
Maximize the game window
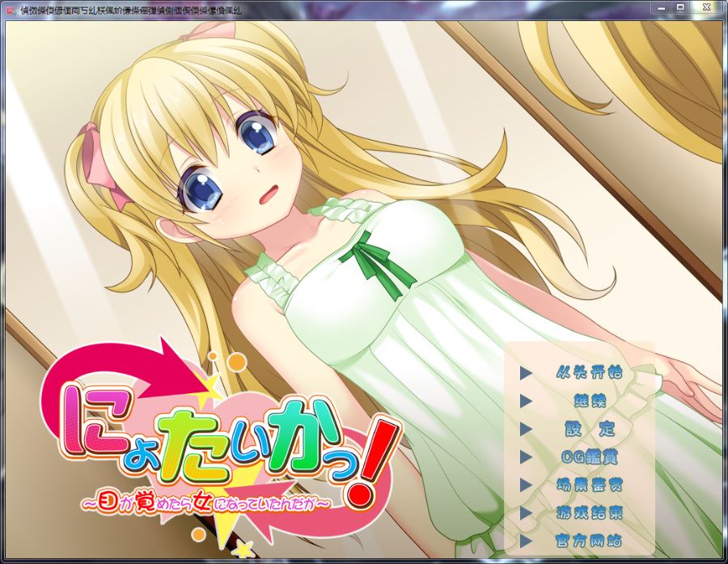(680, 7)
